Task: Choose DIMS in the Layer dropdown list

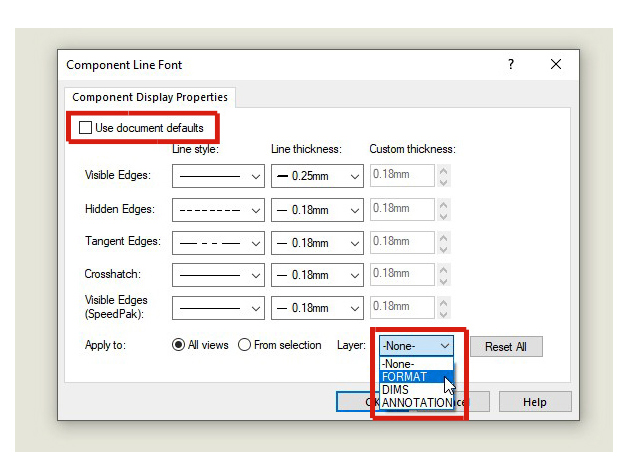Action: (x=396, y=390)
